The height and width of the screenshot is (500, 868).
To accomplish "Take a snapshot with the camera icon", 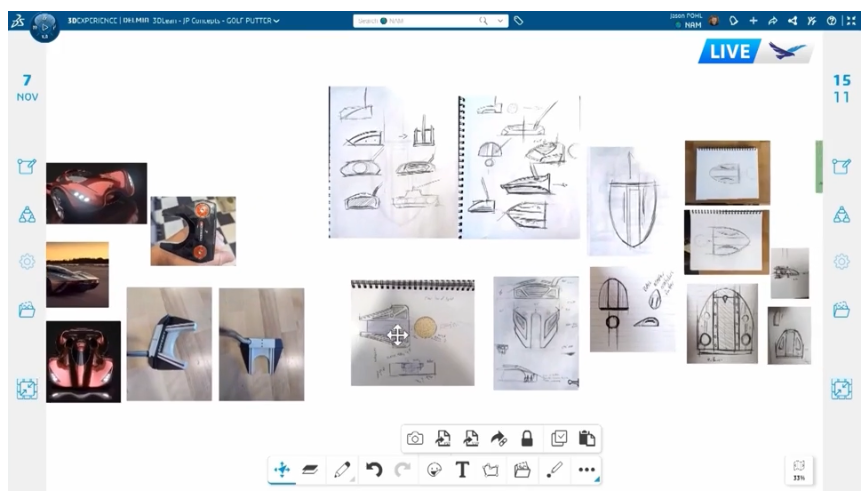I will pos(415,439).
